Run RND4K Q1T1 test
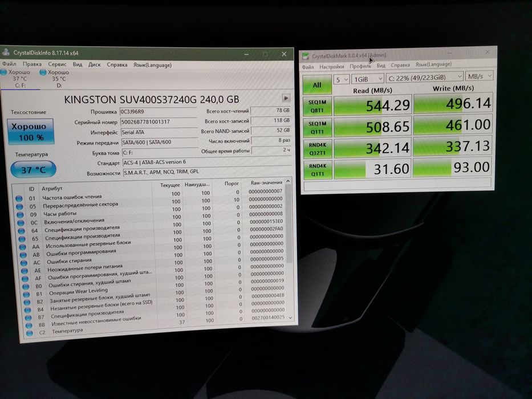This screenshot has width=532, height=399. pyautogui.click(x=318, y=170)
